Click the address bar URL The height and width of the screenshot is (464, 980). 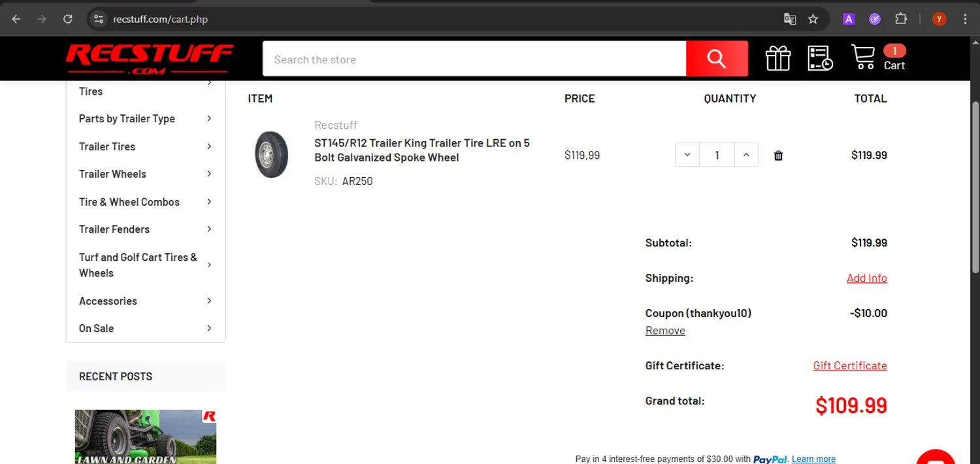(x=160, y=19)
